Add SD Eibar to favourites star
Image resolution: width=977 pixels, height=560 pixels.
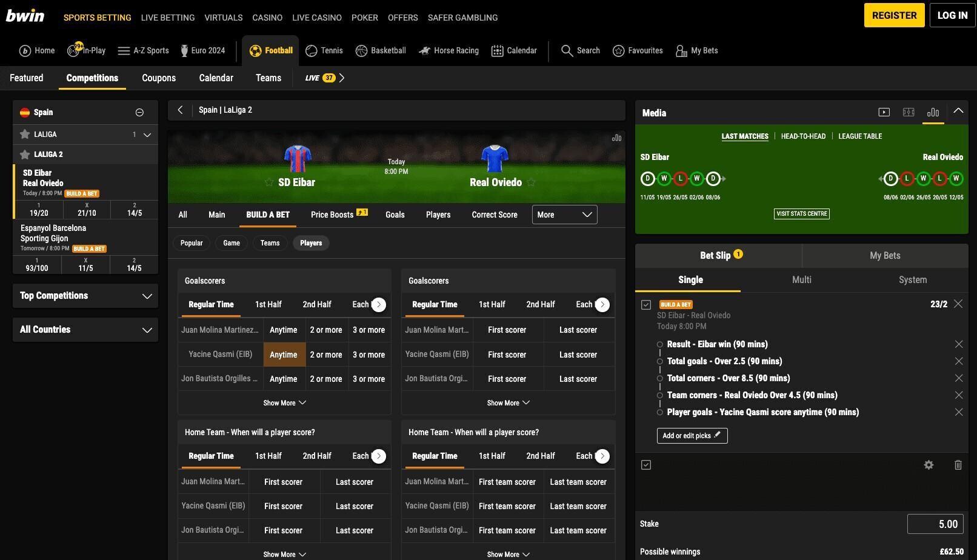[x=269, y=182]
